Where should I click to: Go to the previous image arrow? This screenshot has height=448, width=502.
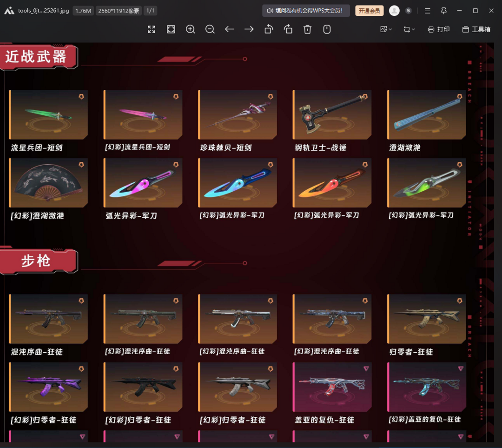(230, 29)
